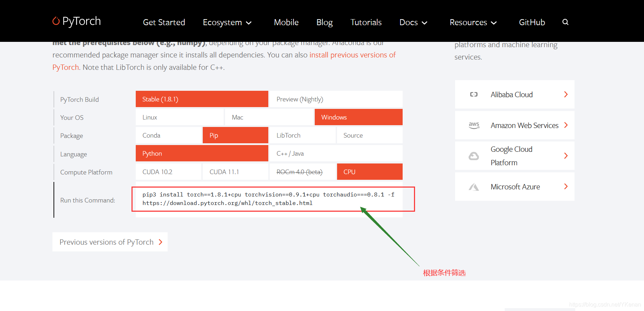Select the Conda package option
644x311 pixels.
pos(168,135)
